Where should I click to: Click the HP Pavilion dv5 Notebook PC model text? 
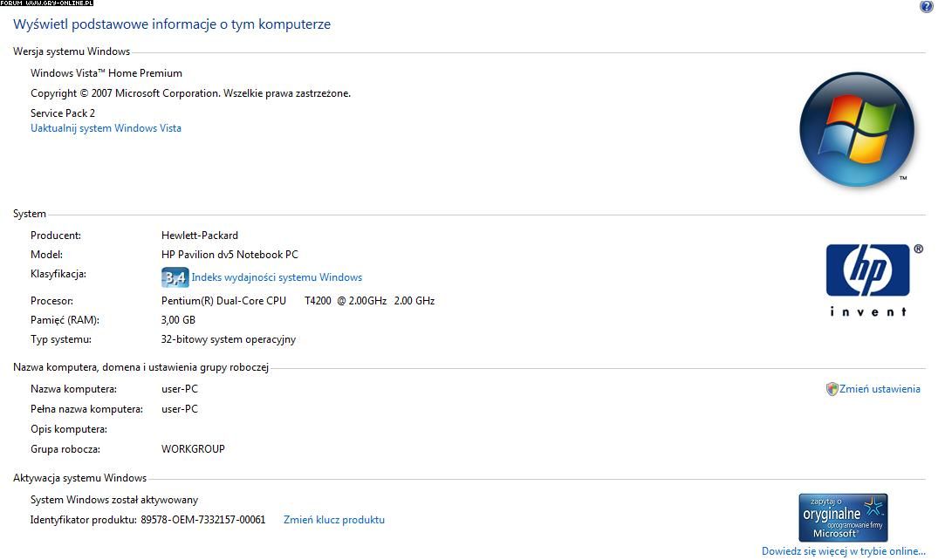229,255
